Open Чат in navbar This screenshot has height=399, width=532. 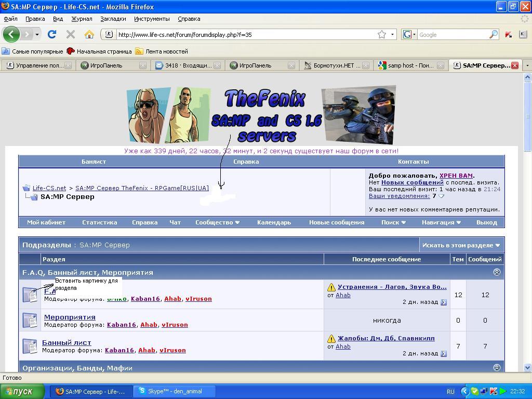[175, 222]
